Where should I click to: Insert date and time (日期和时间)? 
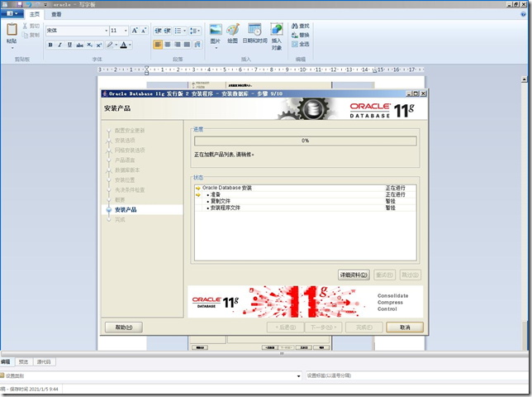(254, 30)
